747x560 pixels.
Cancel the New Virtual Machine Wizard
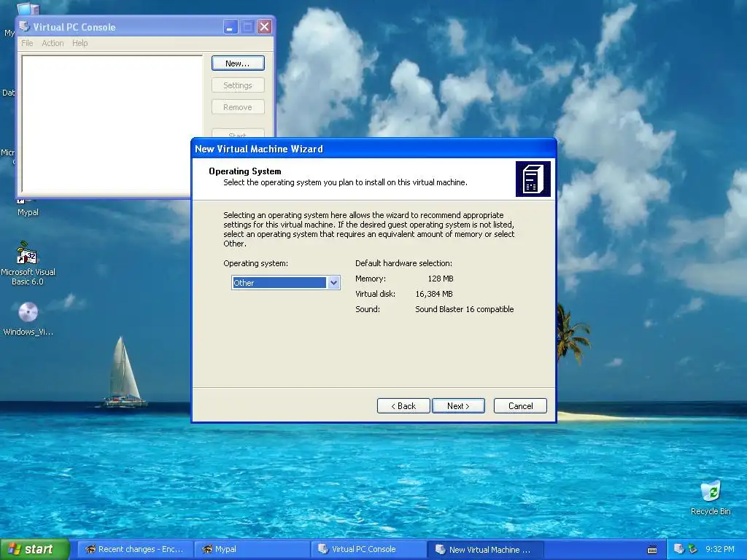pos(520,405)
